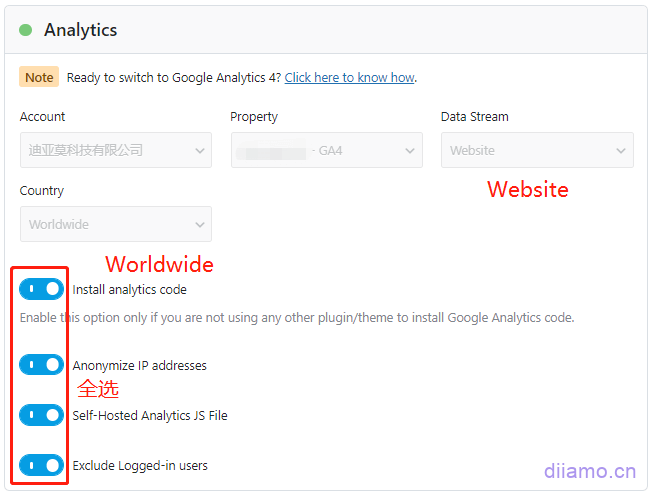Image resolution: width=653 pixels, height=495 pixels.
Task: Click the orange Note badge
Action: coord(39,77)
